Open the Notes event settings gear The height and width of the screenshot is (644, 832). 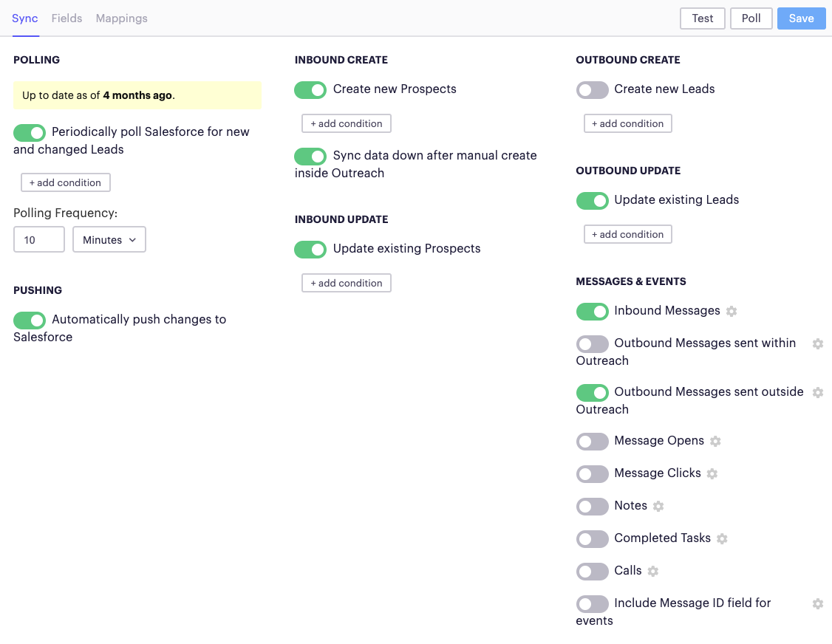point(659,507)
